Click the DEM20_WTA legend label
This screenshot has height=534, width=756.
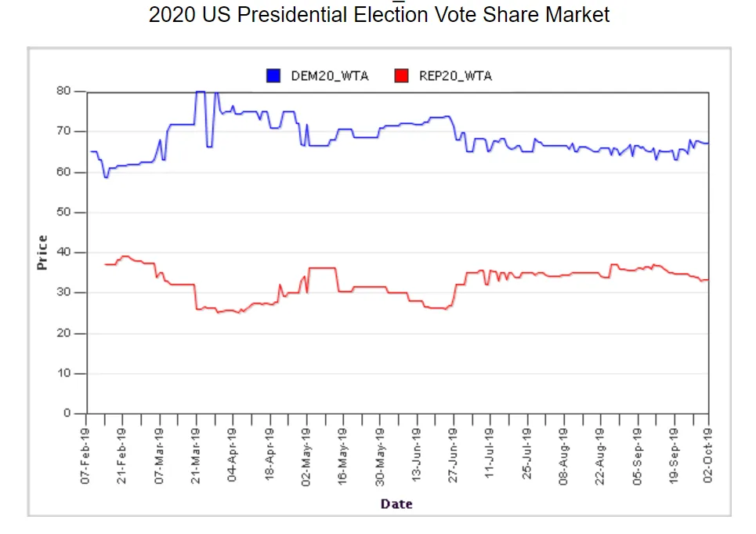[x=329, y=76]
